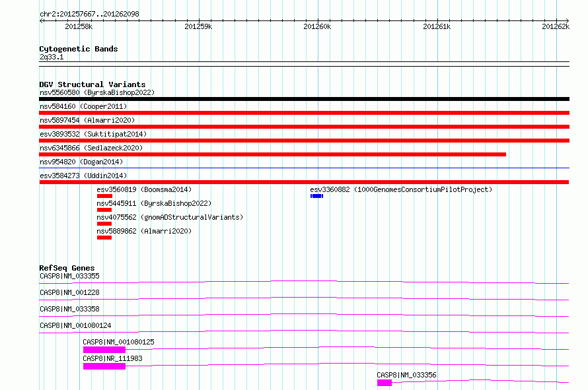Open nsv5445911 (ByrskaBishop2022) label

154,203
